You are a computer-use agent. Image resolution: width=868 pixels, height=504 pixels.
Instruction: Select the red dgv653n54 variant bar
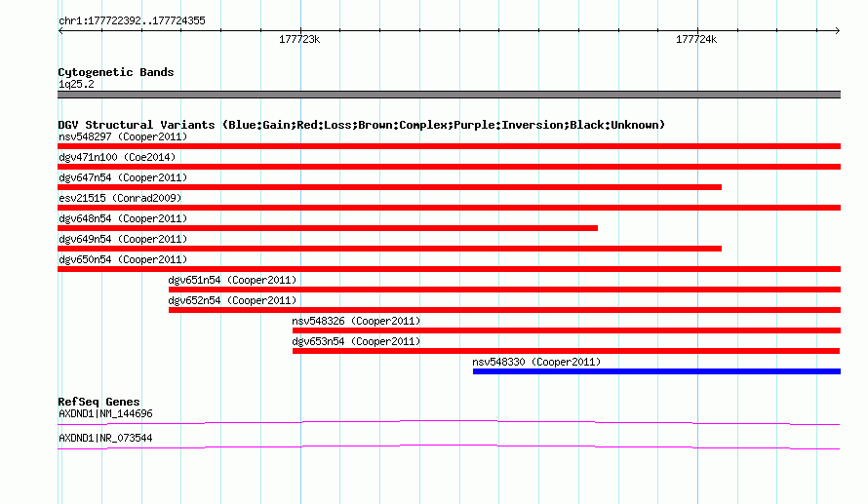click(x=567, y=351)
